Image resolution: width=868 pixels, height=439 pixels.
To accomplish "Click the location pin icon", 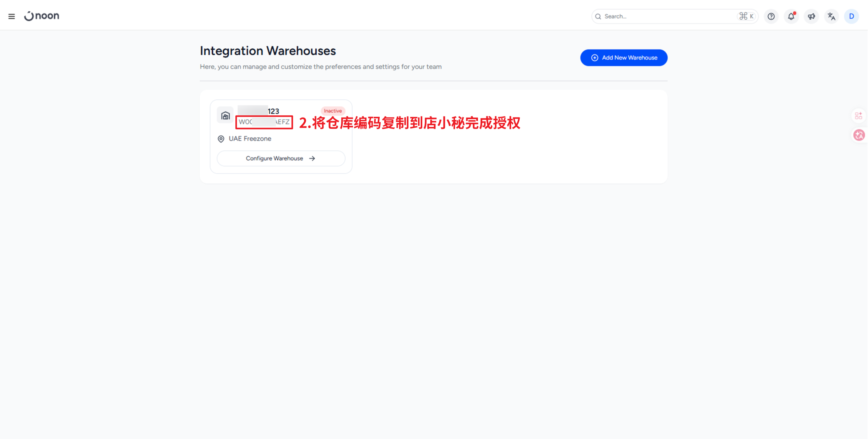I will coord(221,139).
